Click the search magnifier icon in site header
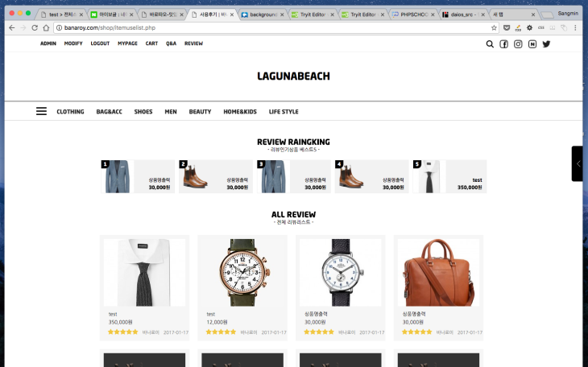Screen dimensions: 588x367 click(x=490, y=44)
